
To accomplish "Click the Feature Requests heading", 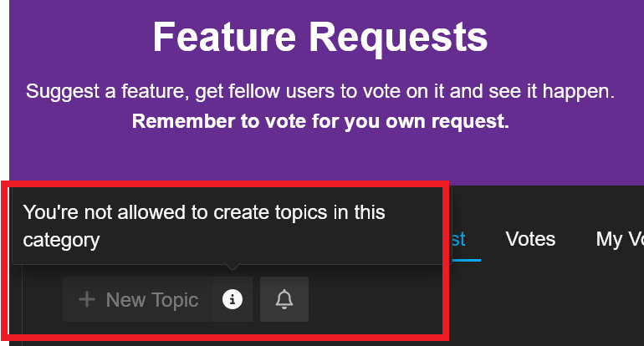I will click(x=319, y=37).
